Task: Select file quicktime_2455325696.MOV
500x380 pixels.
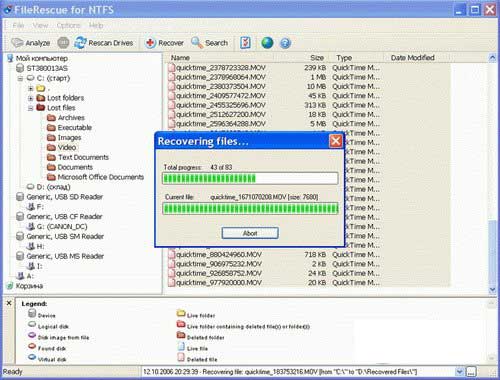Action: [221, 105]
